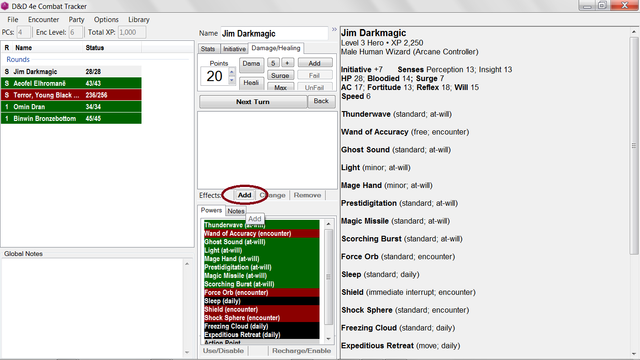Switch to the Stats tab
The width and height of the screenshot is (640, 360).
click(208, 49)
